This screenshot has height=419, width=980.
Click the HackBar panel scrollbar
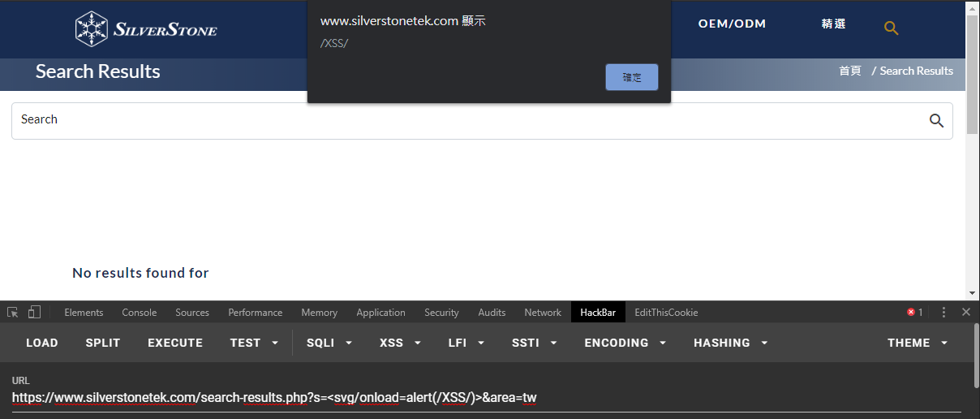click(x=976, y=355)
